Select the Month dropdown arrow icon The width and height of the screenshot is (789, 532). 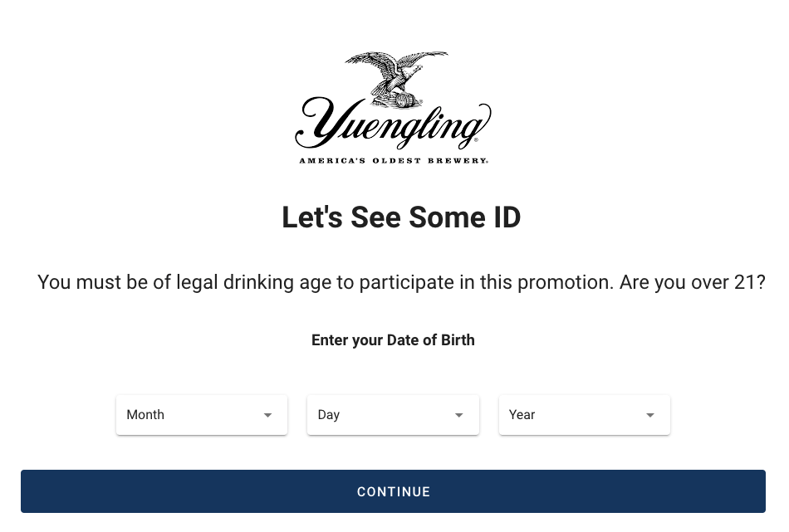click(267, 415)
